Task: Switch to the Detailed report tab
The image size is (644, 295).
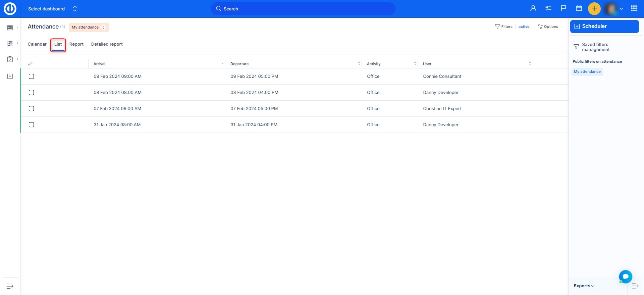Action: click(x=107, y=44)
